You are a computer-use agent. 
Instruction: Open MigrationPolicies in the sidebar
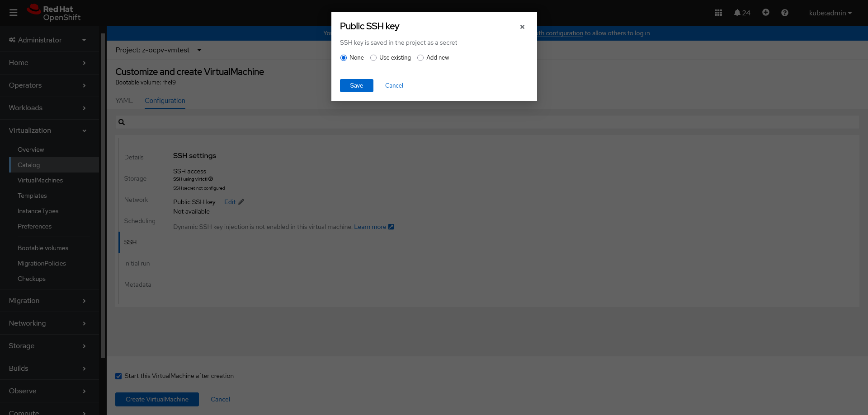(x=54, y=264)
